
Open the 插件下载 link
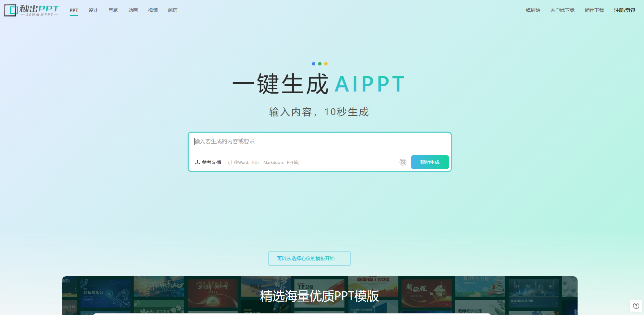[594, 10]
